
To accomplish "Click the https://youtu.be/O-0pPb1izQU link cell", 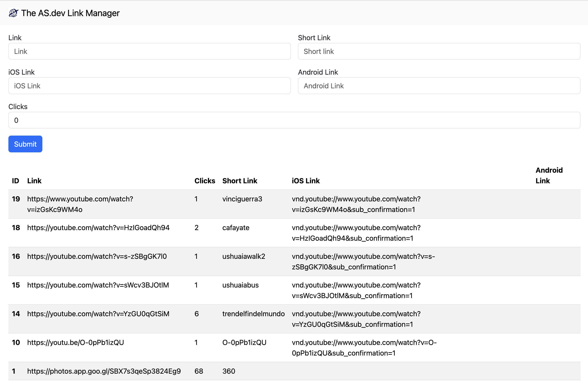I will click(x=75, y=342).
